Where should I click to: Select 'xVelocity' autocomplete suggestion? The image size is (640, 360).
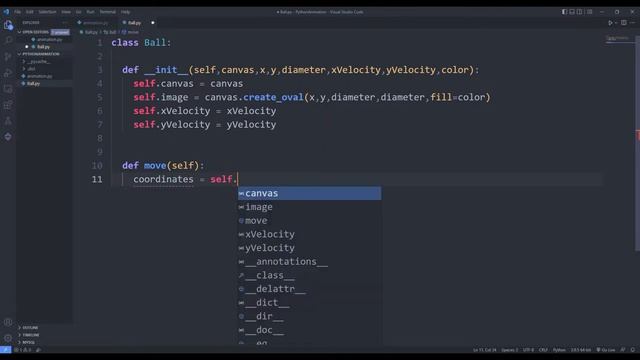tap(309, 234)
